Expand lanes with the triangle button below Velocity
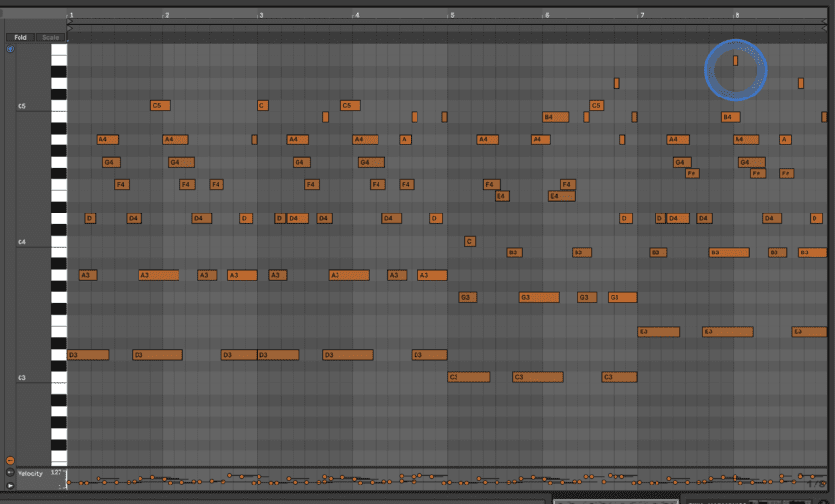Image resolution: width=835 pixels, height=504 pixels. [10, 485]
